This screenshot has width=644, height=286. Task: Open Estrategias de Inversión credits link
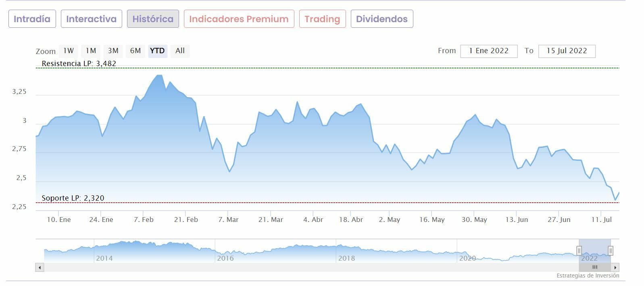tap(588, 276)
